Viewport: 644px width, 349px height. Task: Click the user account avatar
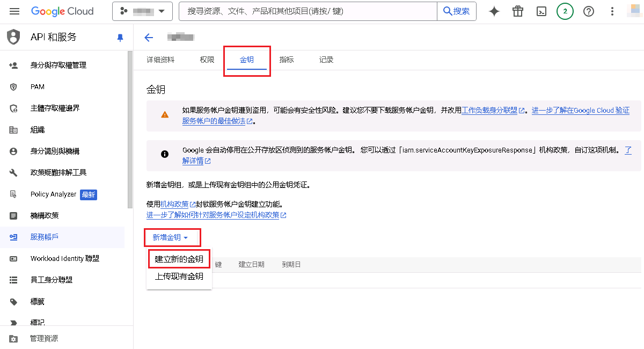635,11
